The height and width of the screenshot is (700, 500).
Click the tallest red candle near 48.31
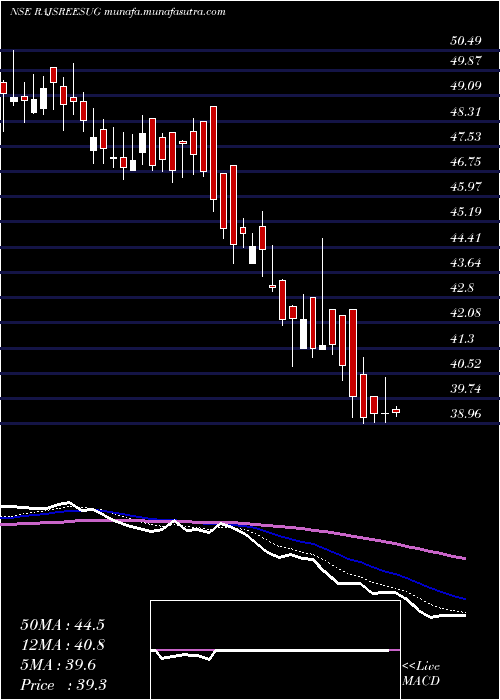click(213, 153)
